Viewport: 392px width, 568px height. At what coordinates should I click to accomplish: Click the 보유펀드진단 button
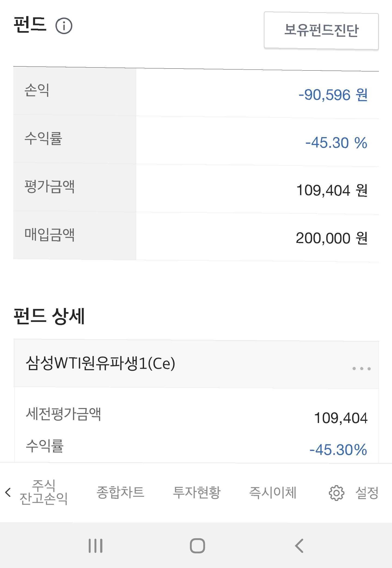pos(321,31)
